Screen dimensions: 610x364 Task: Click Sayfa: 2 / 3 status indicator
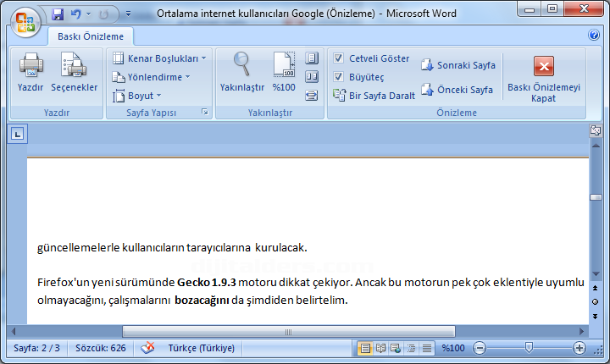point(37,348)
